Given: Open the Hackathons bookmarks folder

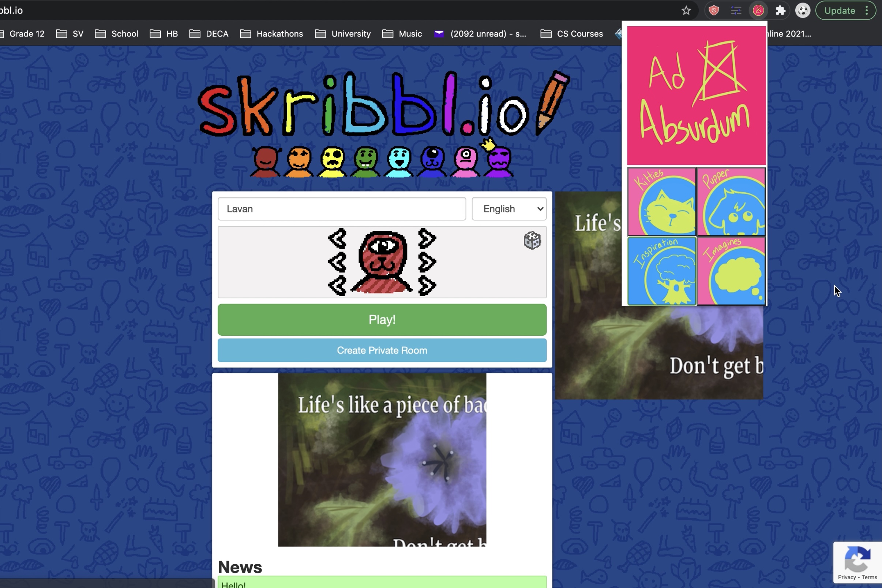Looking at the screenshot, I should tap(271, 34).
